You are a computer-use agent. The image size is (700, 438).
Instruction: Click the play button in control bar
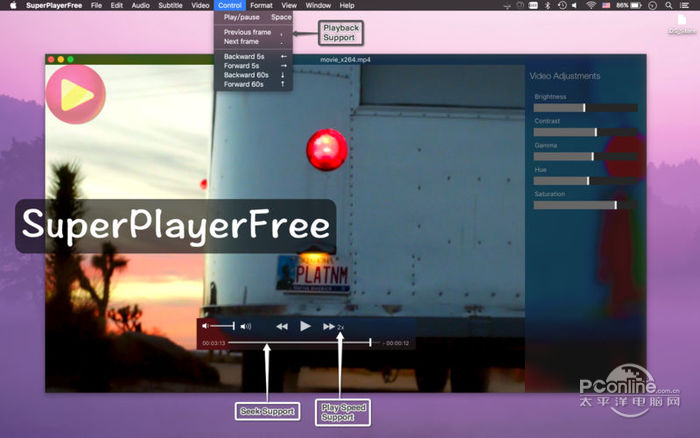pyautogui.click(x=305, y=326)
